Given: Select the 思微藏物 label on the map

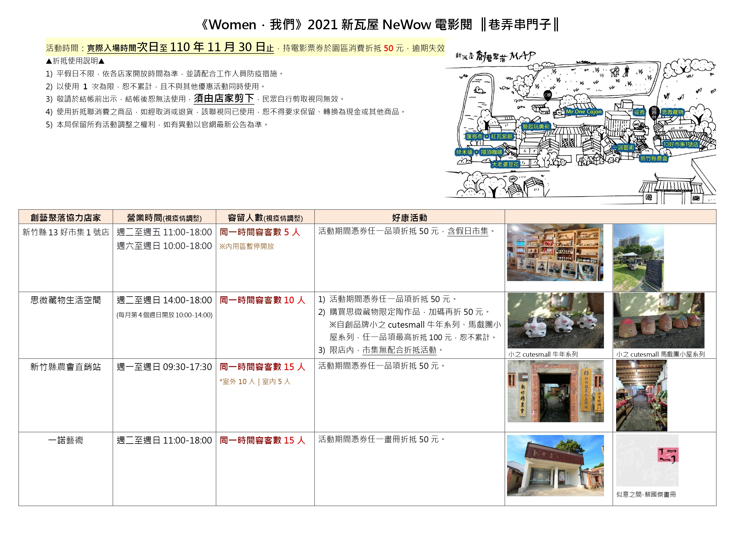Looking at the screenshot, I should [673, 112].
